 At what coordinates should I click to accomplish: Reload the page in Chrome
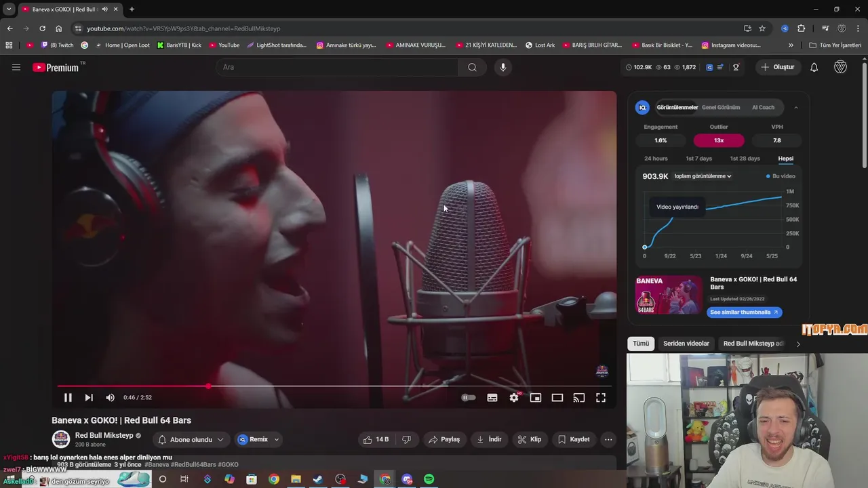click(42, 28)
